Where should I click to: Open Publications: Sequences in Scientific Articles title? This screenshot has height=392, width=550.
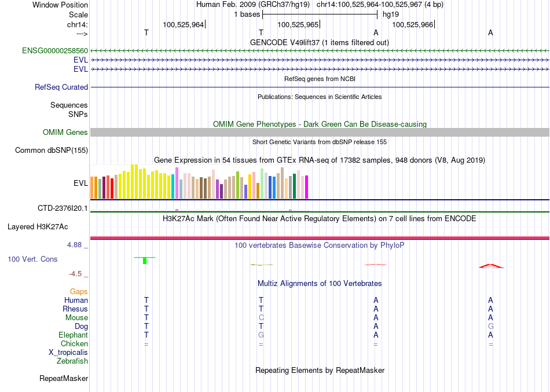click(320, 97)
